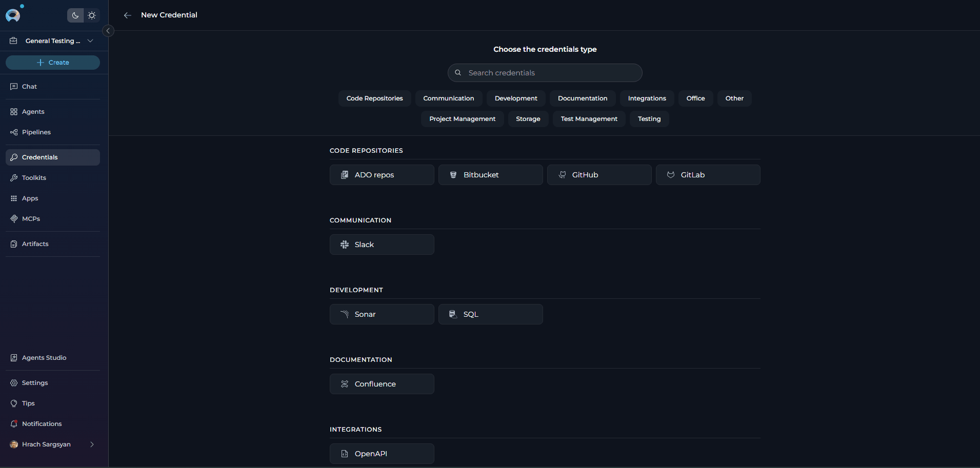Switch to light mode via the sun icon
Viewport: 980px width, 468px height.
[92, 15]
